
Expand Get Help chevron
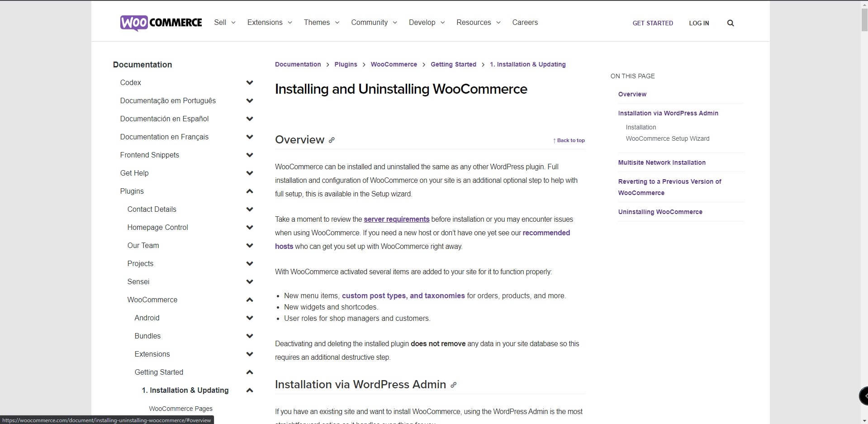(x=250, y=173)
